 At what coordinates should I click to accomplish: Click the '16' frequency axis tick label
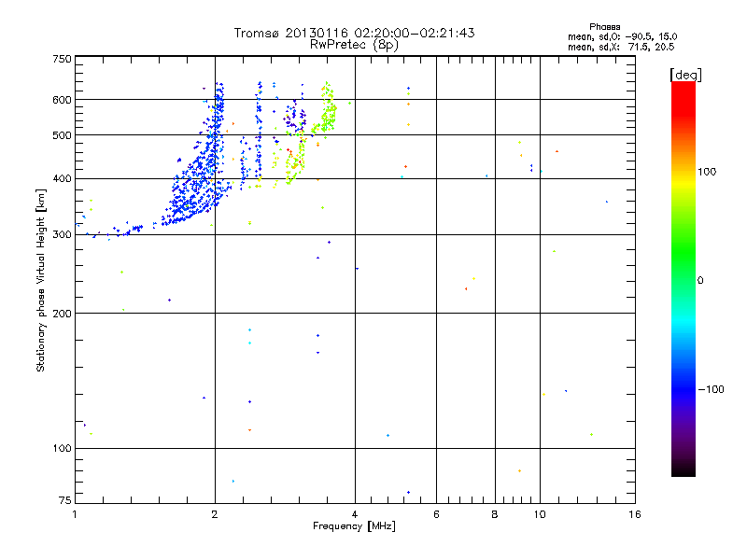(x=635, y=514)
